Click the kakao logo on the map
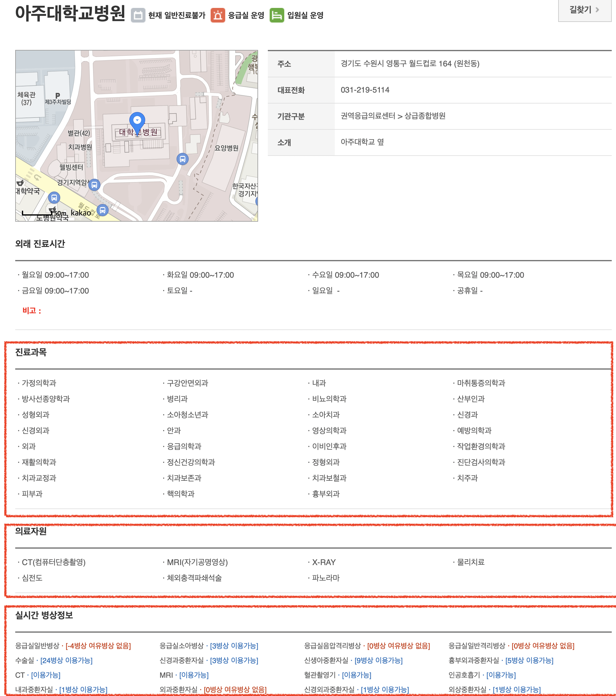 click(81, 213)
